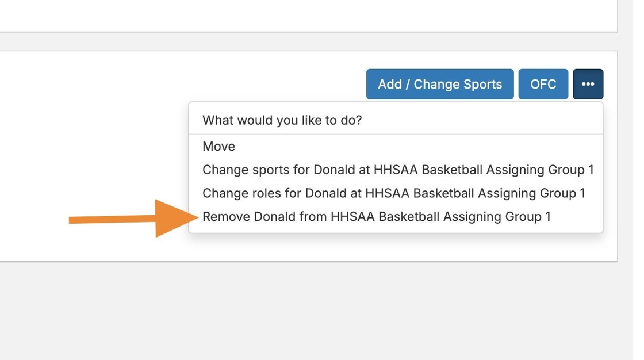This screenshot has height=360, width=644.
Task: Pick the Move action for this official
Action: pos(218,146)
